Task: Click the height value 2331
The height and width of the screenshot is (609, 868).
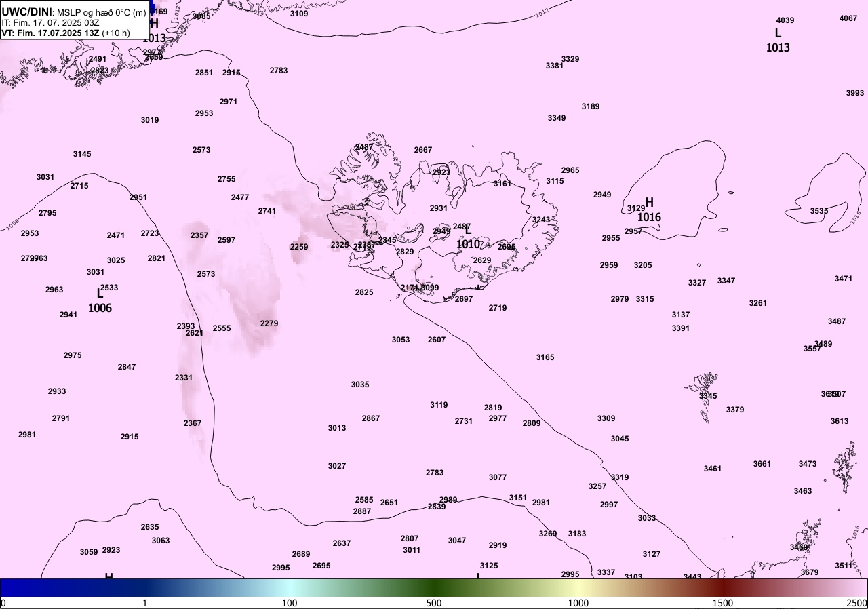Action: point(184,378)
